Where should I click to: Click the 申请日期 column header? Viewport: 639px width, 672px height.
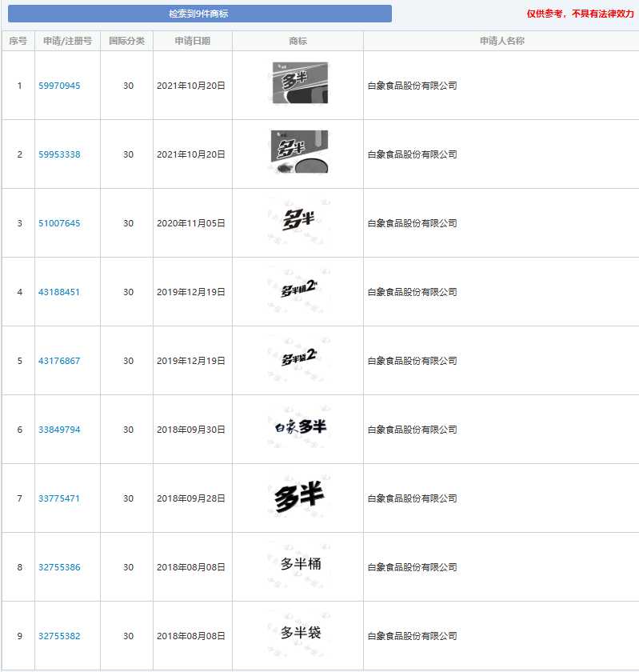tap(193, 41)
